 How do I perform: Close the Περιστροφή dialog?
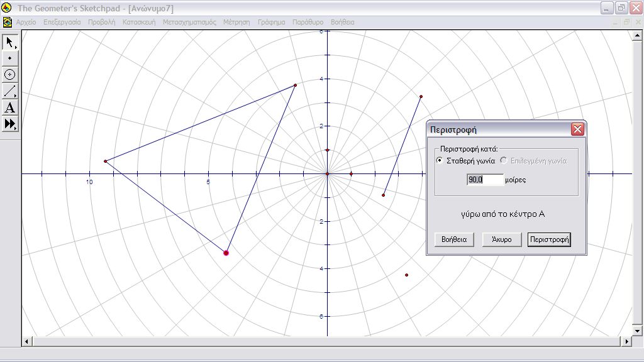pos(577,129)
